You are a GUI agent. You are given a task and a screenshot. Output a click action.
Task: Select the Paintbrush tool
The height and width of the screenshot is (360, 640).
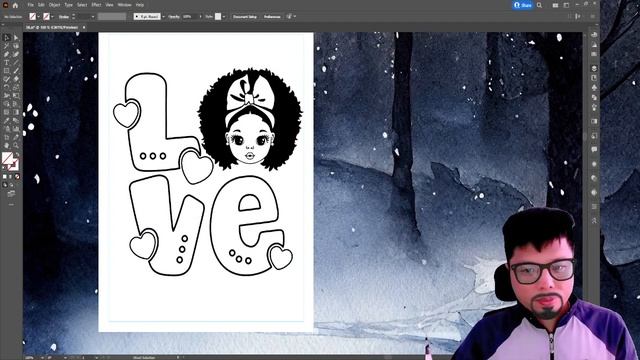coord(16,70)
